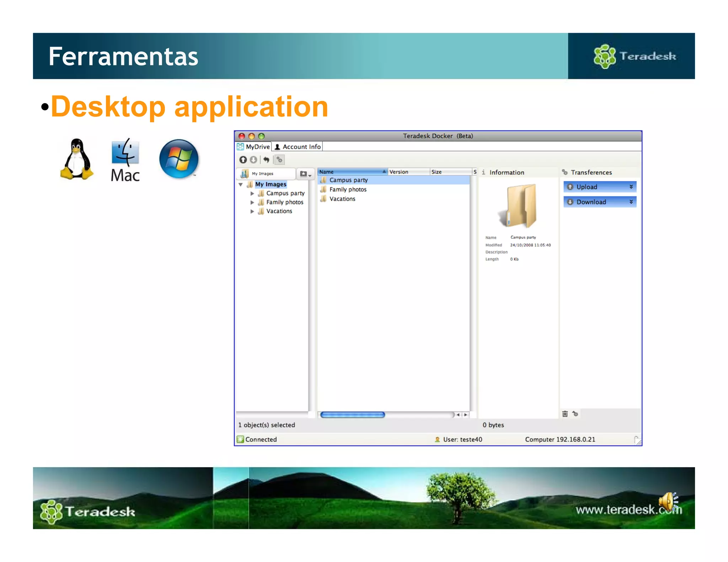This screenshot has width=728, height=562.
Task: Open the www.teradesk.com link
Action: (x=629, y=510)
